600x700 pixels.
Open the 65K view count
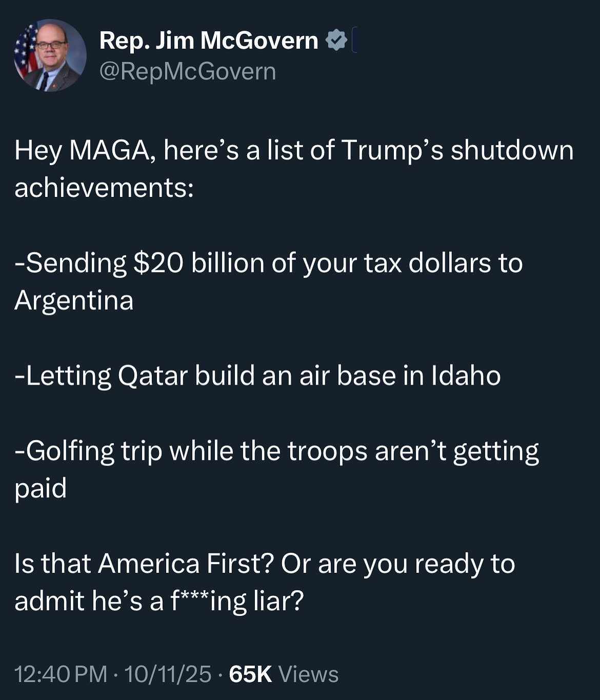(x=250, y=674)
